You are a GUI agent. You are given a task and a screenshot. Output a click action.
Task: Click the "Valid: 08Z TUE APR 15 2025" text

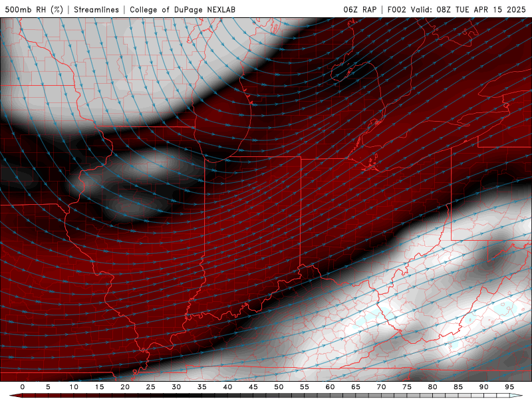(468, 9)
